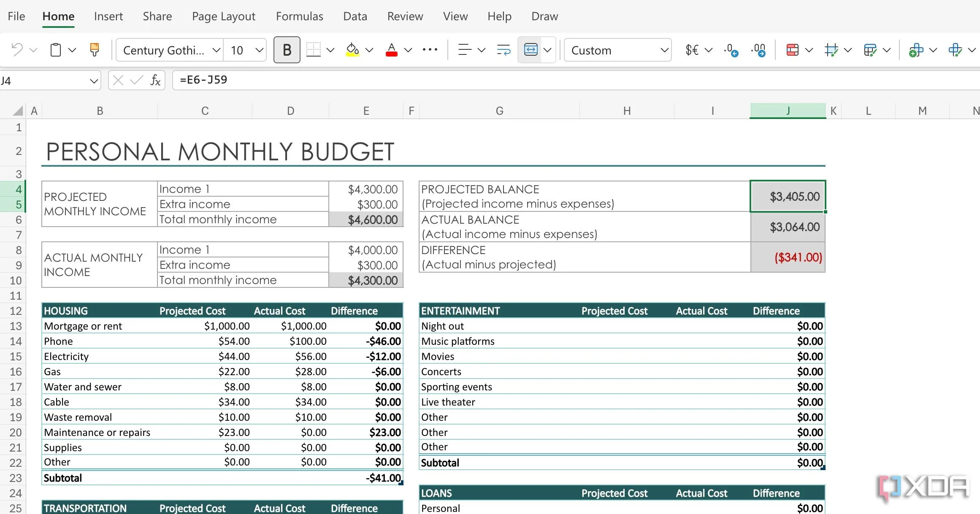Select the Format Painter brush
The height and width of the screenshot is (514, 980).
coord(95,50)
